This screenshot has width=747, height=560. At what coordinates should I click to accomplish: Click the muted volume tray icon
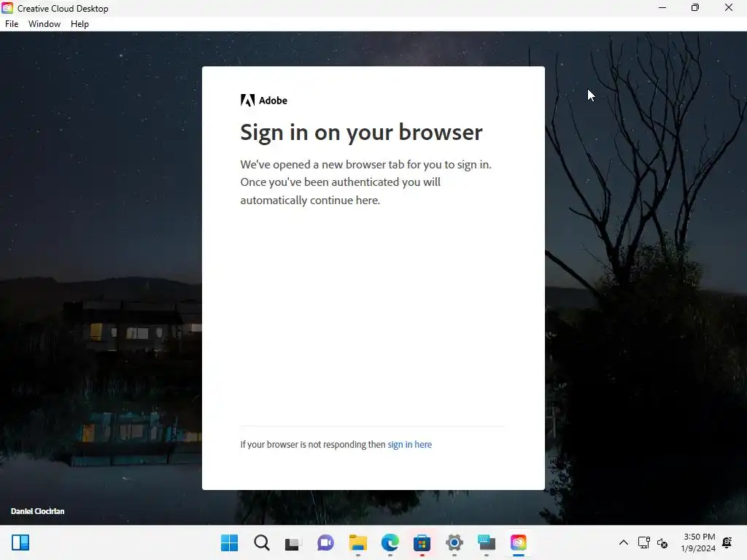662,542
